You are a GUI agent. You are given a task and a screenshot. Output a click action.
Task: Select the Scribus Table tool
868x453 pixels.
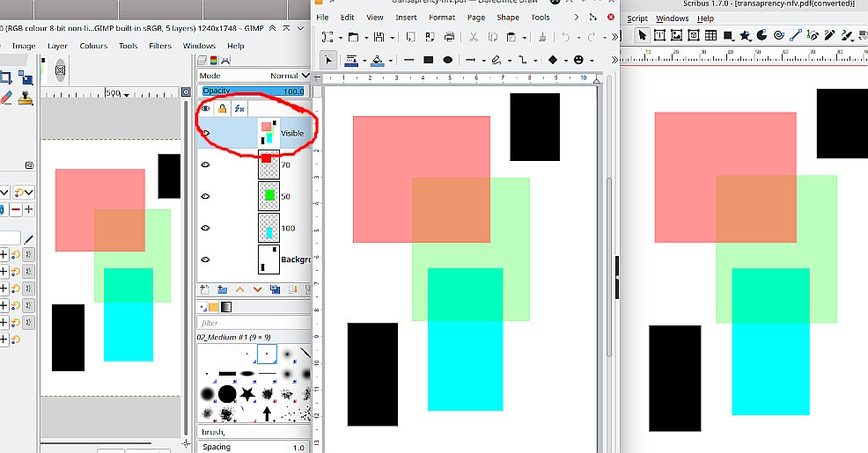[x=710, y=35]
